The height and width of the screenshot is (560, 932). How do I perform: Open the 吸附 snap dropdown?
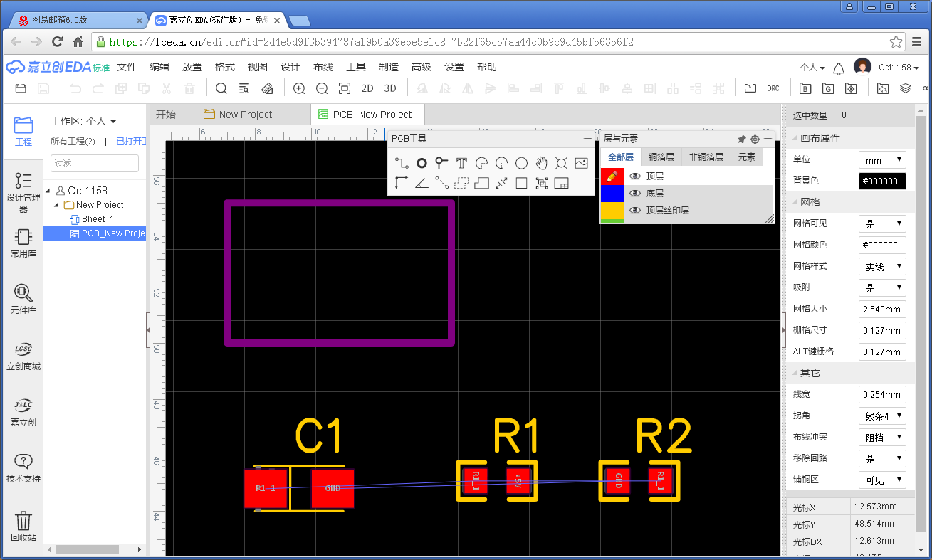[x=882, y=287]
